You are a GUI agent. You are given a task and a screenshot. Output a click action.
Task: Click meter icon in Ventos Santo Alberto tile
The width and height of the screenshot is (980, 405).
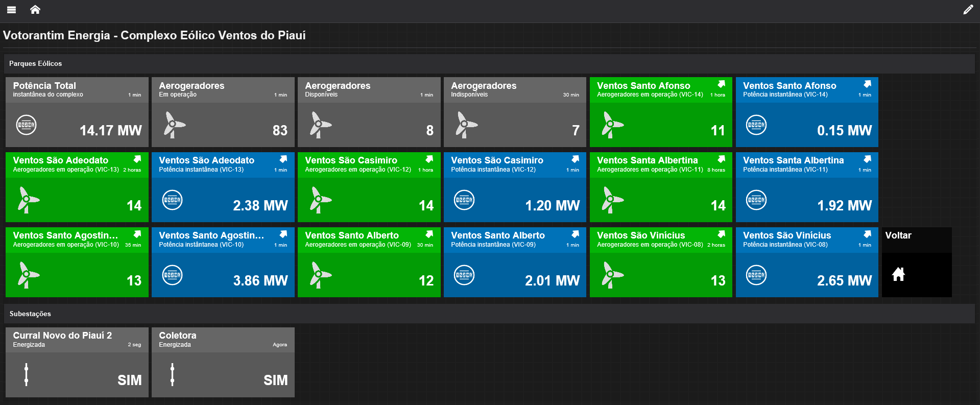[x=464, y=275]
